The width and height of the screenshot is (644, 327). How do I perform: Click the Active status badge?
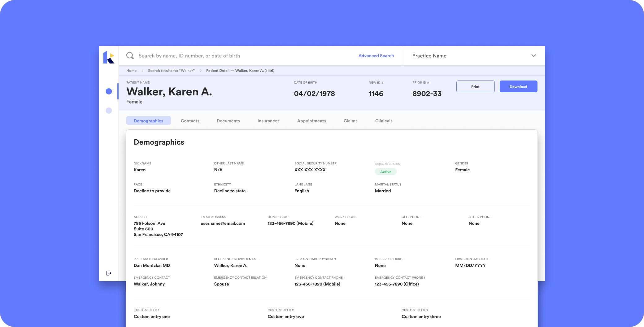click(386, 172)
